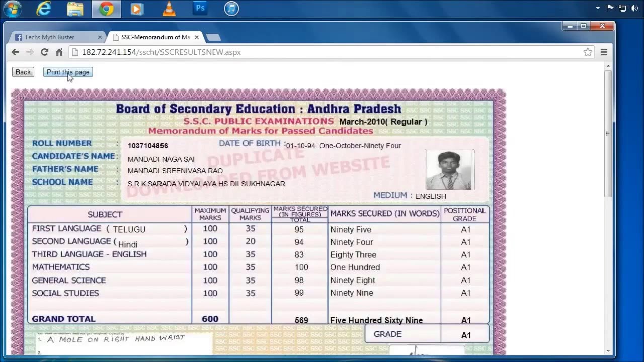Close the Techs Myth Buster tab
Screen dimensions: 644x362
100,37
